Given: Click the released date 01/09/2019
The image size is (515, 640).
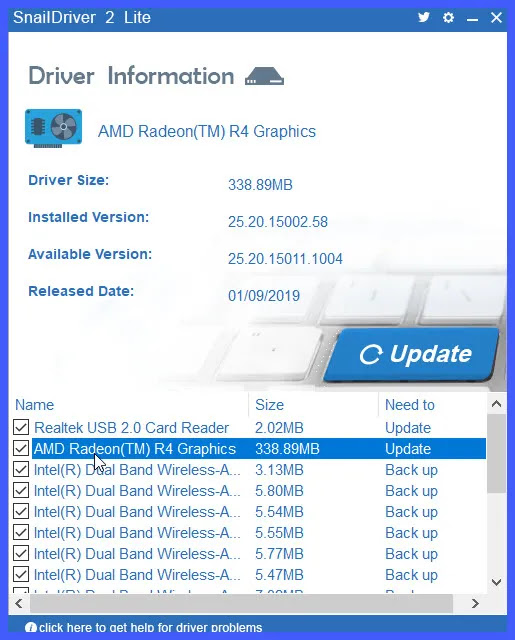Looking at the screenshot, I should (x=264, y=296).
